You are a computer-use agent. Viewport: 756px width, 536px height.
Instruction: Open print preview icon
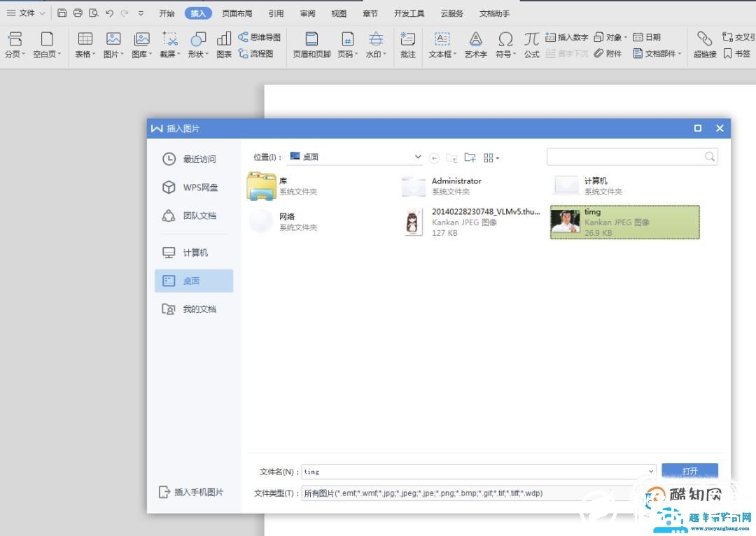(94, 13)
